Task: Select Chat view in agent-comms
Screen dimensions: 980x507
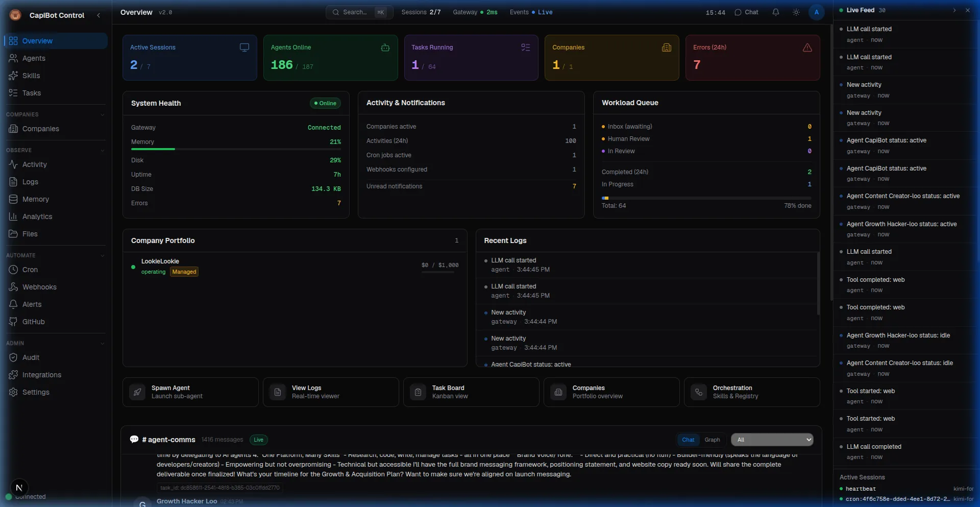Action: pos(688,440)
